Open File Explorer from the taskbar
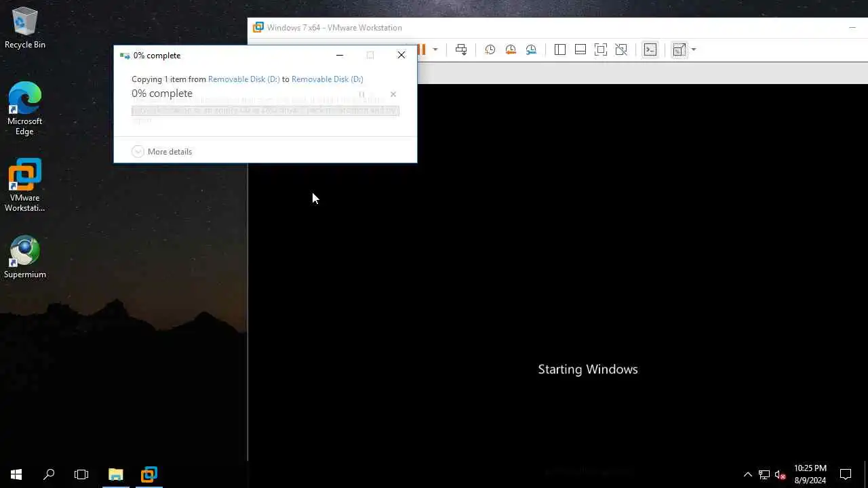The image size is (868, 488). [x=116, y=474]
